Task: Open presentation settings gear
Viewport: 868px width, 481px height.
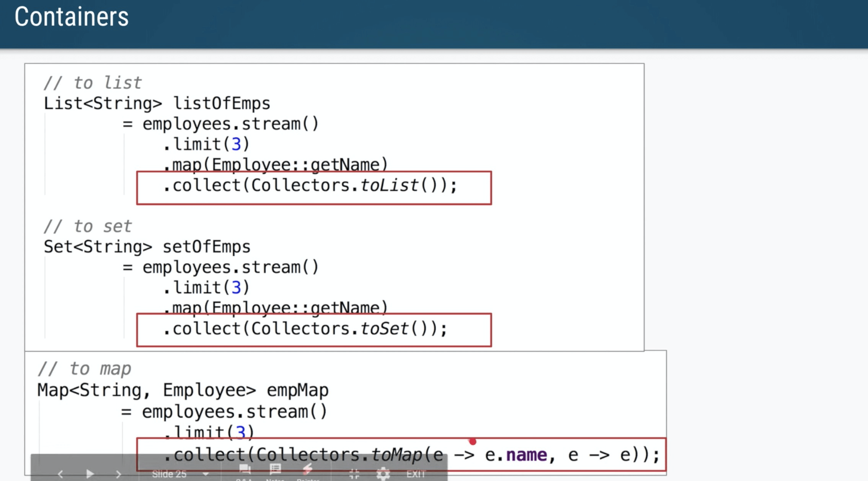Action: pos(383,474)
